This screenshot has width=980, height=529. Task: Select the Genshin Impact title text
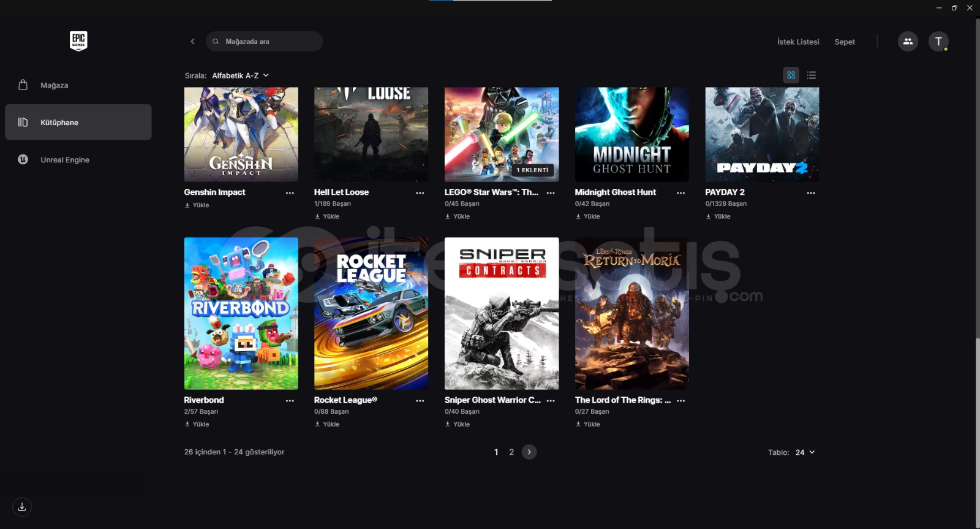[x=214, y=192]
